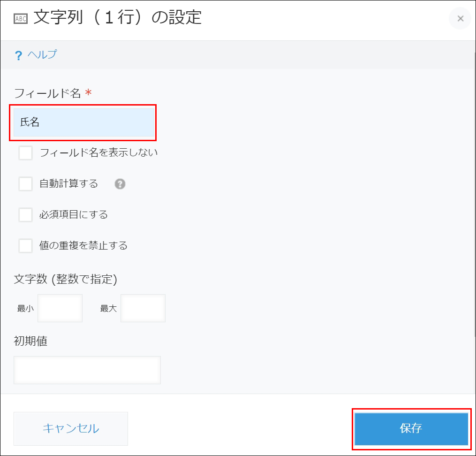Check the 自動計算する option
This screenshot has height=456, width=476.
click(x=25, y=184)
